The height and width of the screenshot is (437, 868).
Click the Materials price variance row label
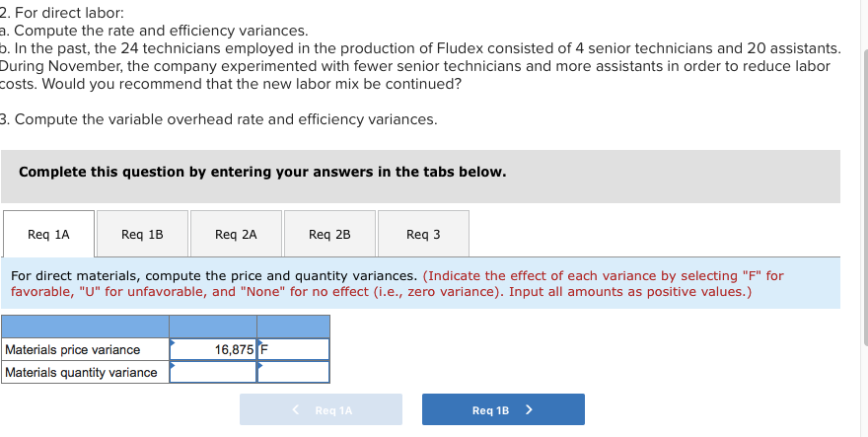point(73,350)
